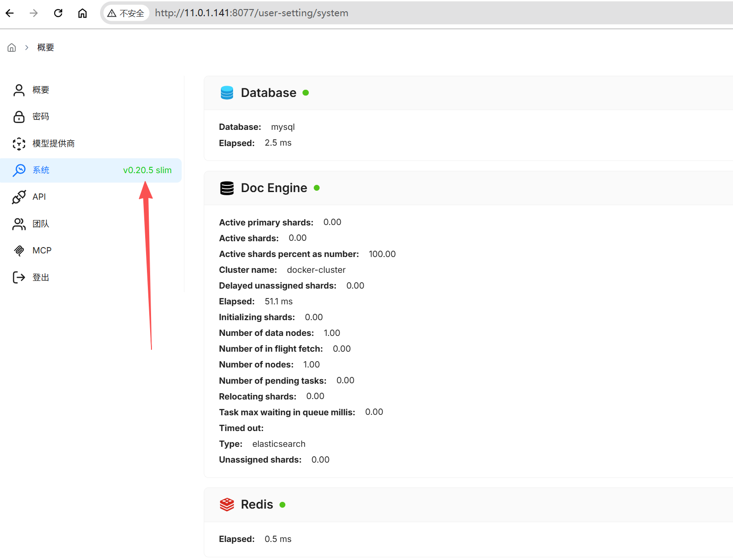Click the breadcrumb home icon

(x=12, y=47)
